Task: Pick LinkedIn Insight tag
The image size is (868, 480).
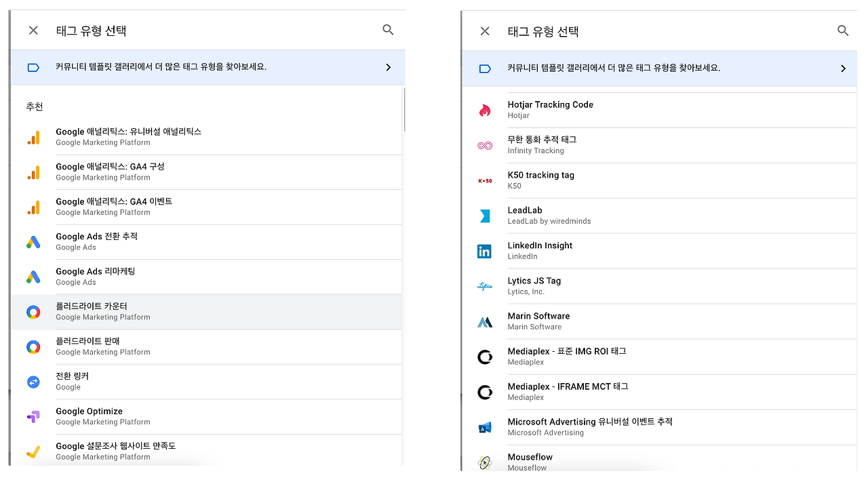Action: tap(660, 251)
